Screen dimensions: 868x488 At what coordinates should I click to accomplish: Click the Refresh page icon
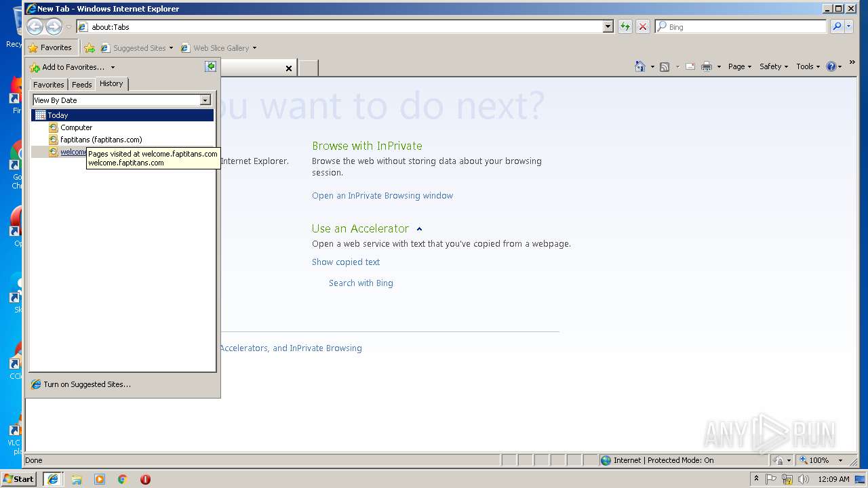point(625,26)
